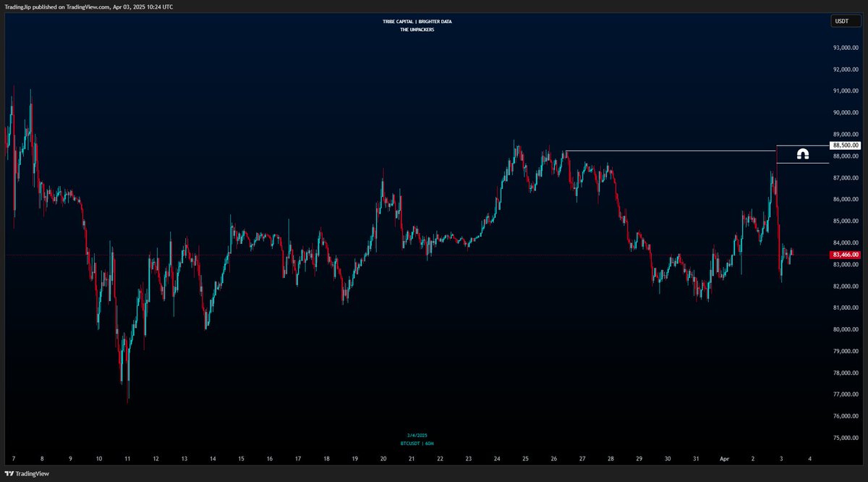Click the 86,000.00 price axis label
This screenshot has width=868, height=482.
(846, 200)
